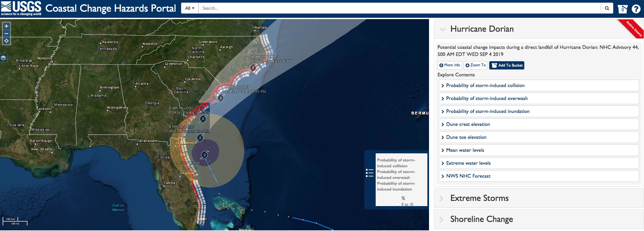The height and width of the screenshot is (231, 644).
Task: Click the USGS logo
Action: (x=21, y=8)
